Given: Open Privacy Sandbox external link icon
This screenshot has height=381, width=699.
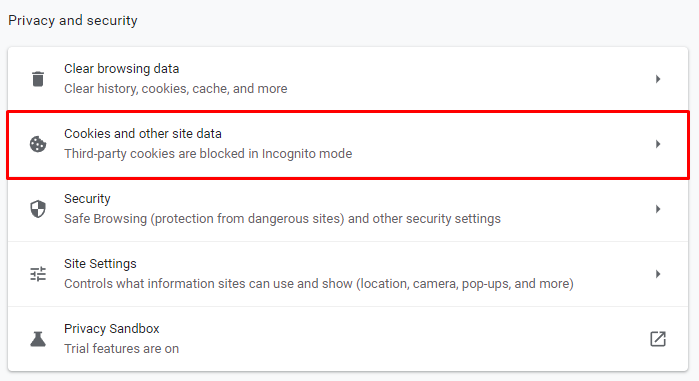Looking at the screenshot, I should coord(658,339).
